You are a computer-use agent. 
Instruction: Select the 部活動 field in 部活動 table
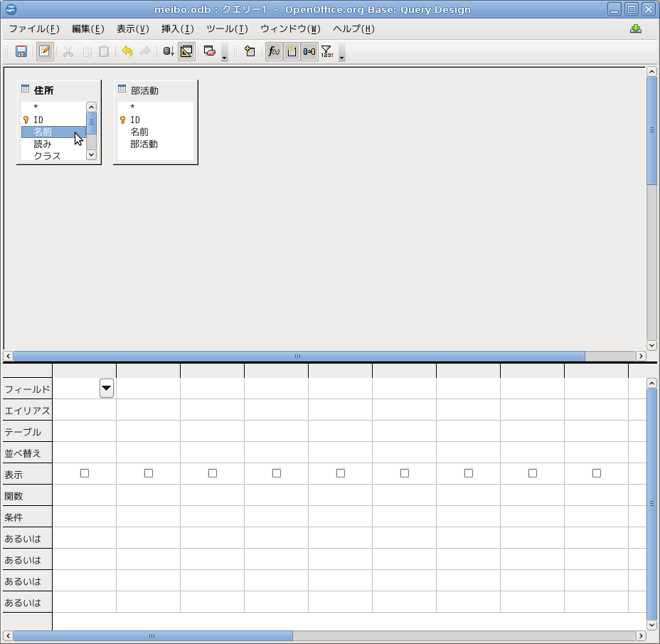click(x=144, y=144)
